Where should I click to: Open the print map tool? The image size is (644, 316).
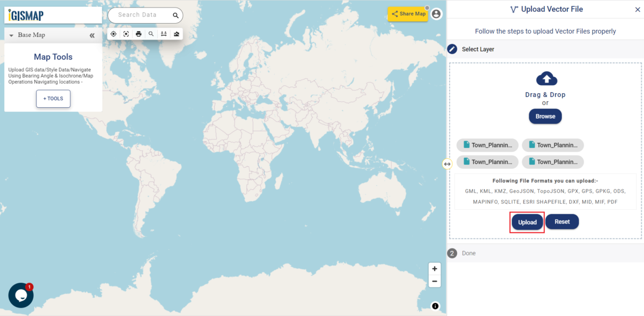pos(138,33)
